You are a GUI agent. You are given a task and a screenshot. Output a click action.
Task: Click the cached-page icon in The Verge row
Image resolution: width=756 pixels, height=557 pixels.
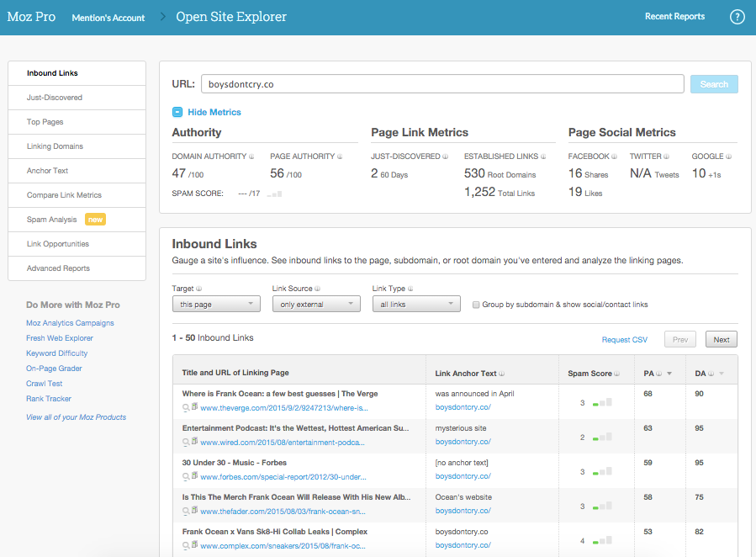(194, 406)
